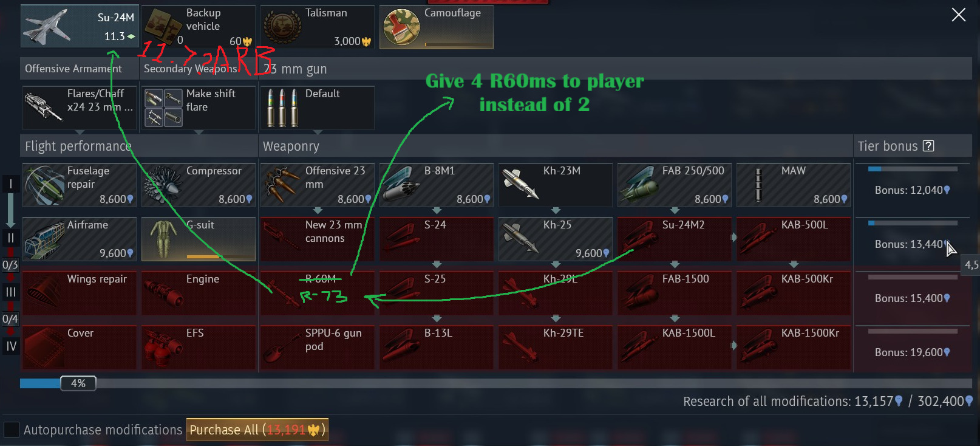Select tier I rank marker
Image resolution: width=980 pixels, height=446 pixels.
(10, 184)
